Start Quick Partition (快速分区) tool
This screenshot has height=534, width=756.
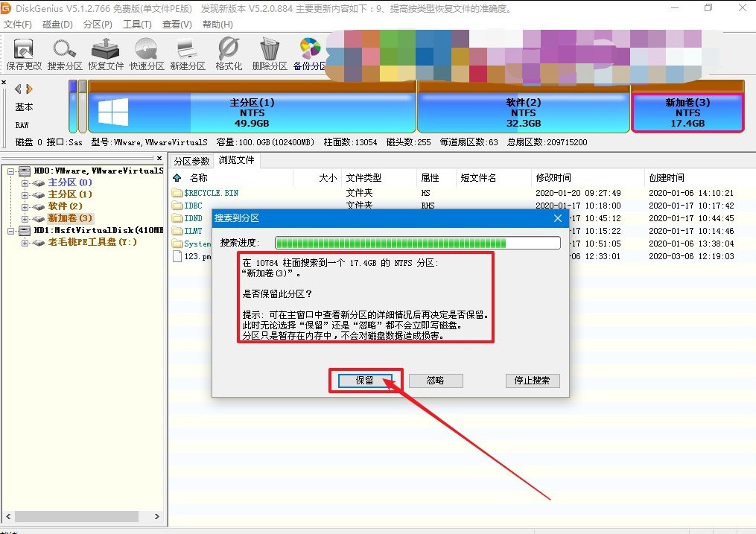147,54
